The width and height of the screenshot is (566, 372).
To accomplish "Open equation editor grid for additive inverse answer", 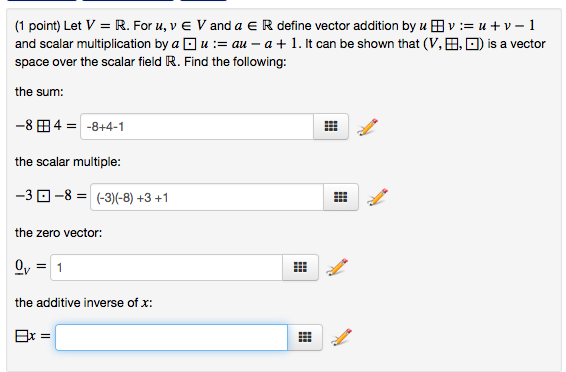I will click(x=305, y=337).
